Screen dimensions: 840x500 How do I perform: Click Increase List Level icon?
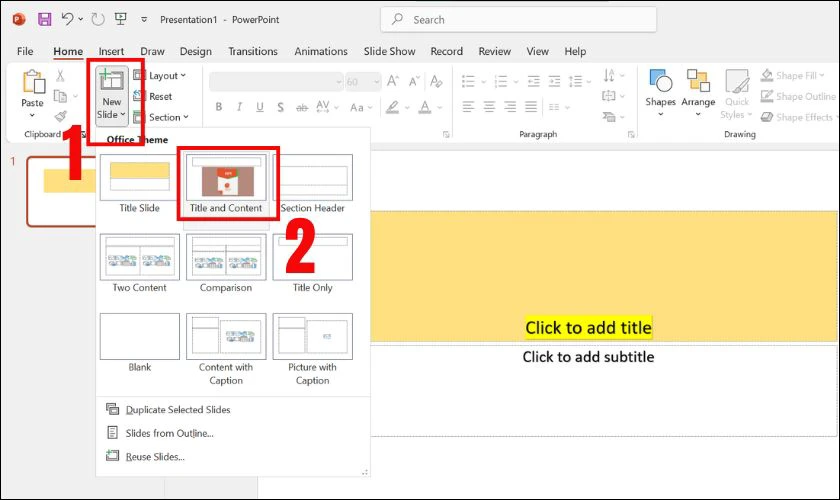(x=554, y=81)
